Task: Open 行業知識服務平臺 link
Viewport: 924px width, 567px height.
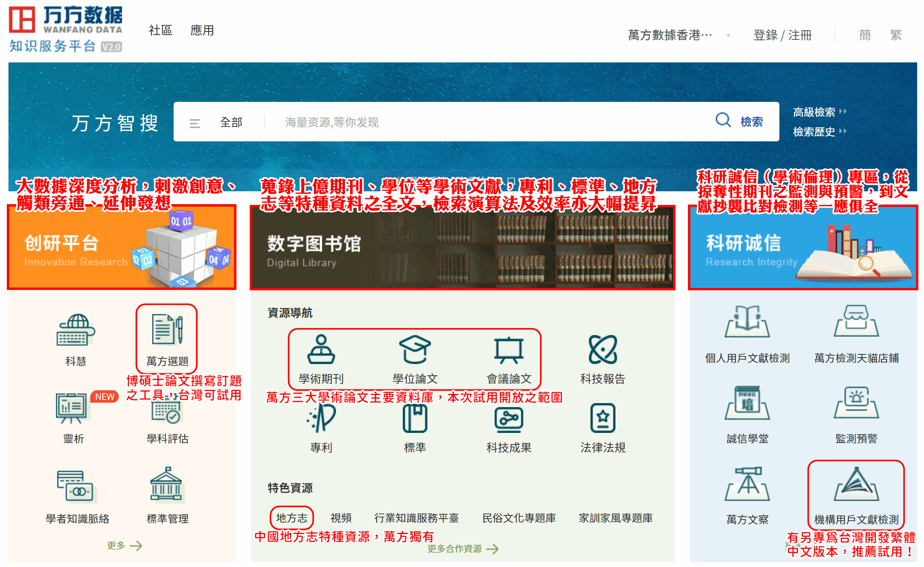Action: pos(416,518)
